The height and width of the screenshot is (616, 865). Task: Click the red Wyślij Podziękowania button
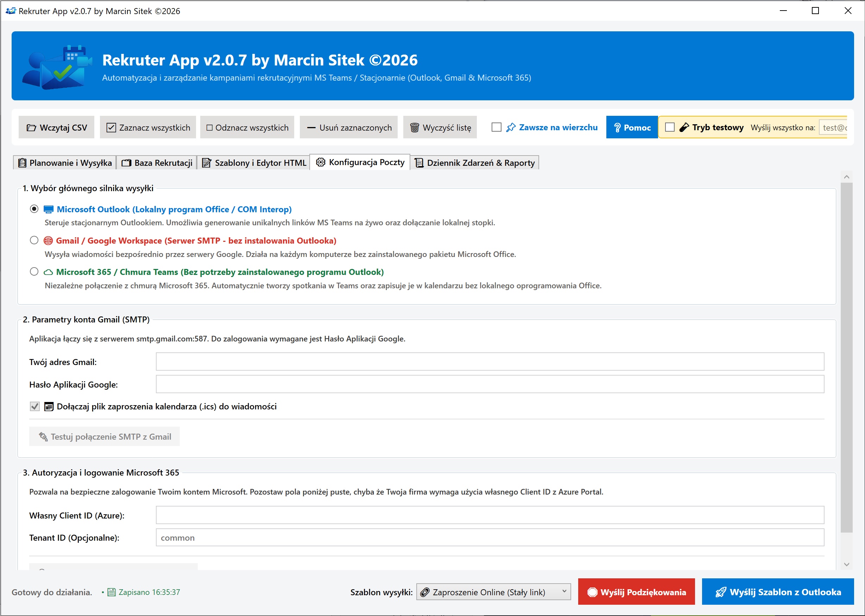pyautogui.click(x=636, y=592)
